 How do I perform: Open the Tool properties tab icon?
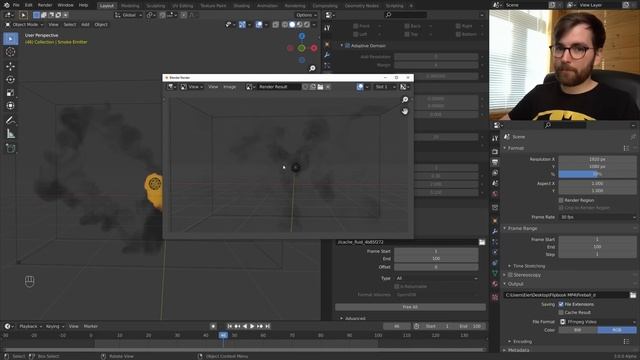point(495,139)
